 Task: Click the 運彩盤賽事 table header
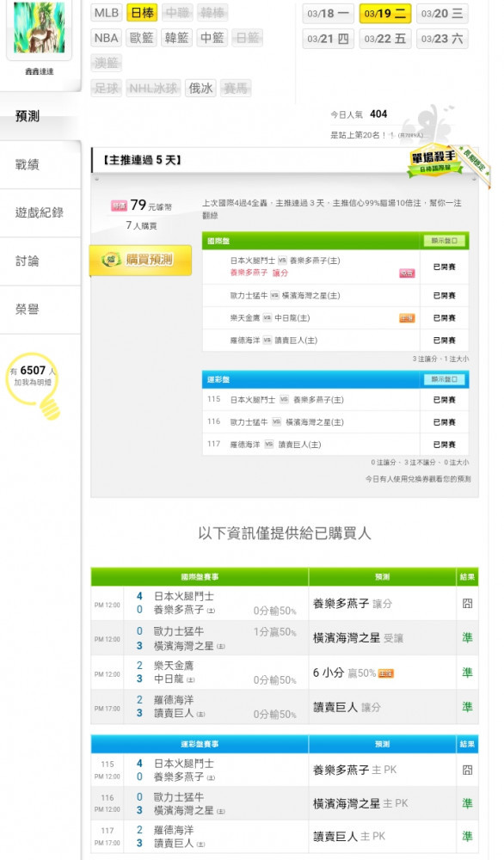click(x=200, y=744)
